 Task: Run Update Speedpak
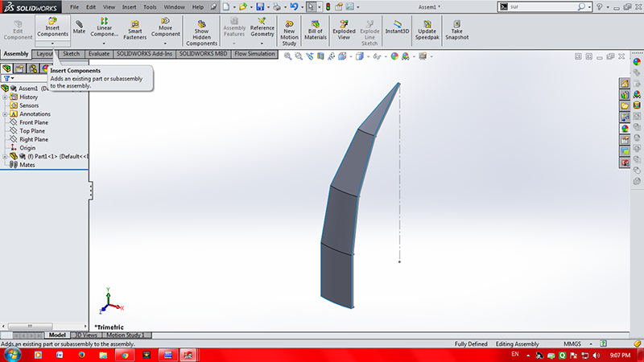point(427,31)
